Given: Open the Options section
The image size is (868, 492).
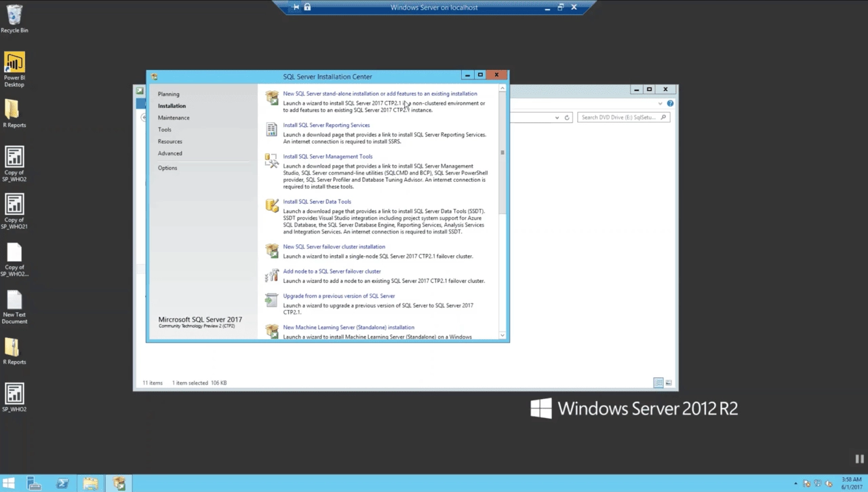Looking at the screenshot, I should click(x=167, y=168).
